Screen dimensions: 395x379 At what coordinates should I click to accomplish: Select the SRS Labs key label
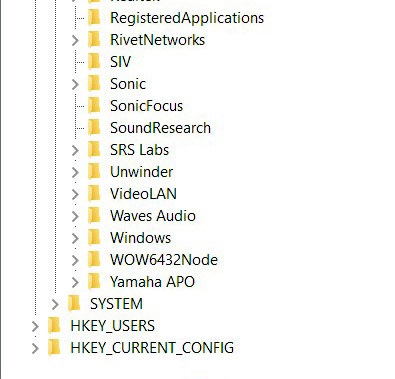click(139, 150)
